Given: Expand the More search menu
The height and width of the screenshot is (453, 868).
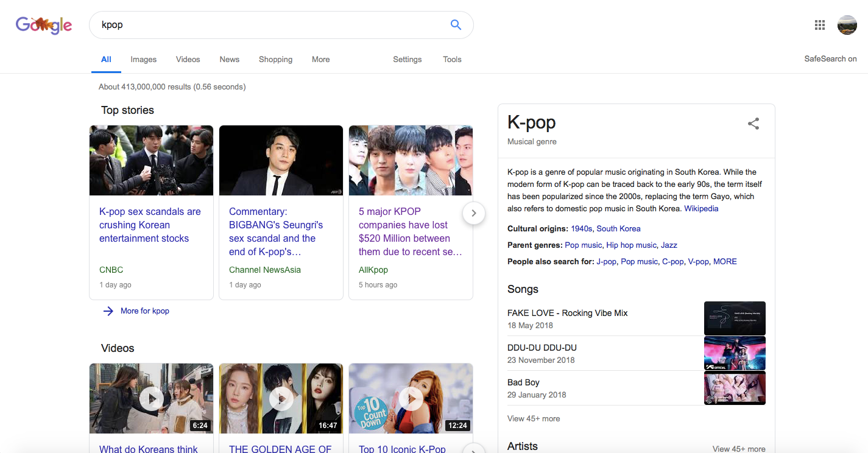Looking at the screenshot, I should (x=321, y=60).
